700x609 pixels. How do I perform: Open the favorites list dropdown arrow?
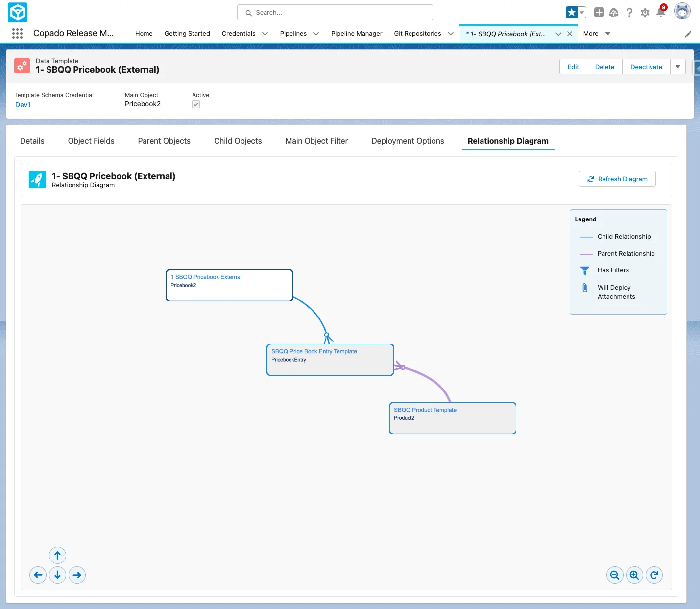coord(581,12)
